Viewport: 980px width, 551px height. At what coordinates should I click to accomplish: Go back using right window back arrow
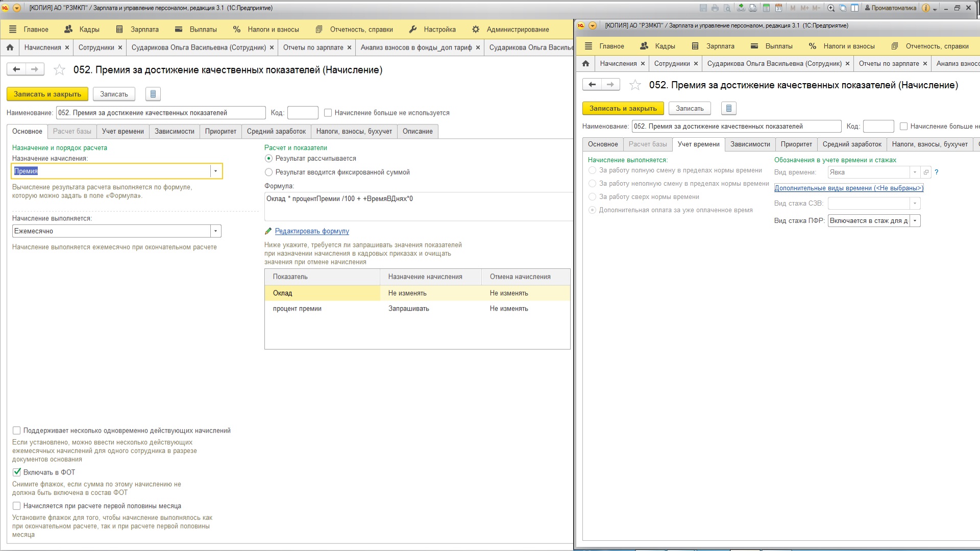[592, 84]
